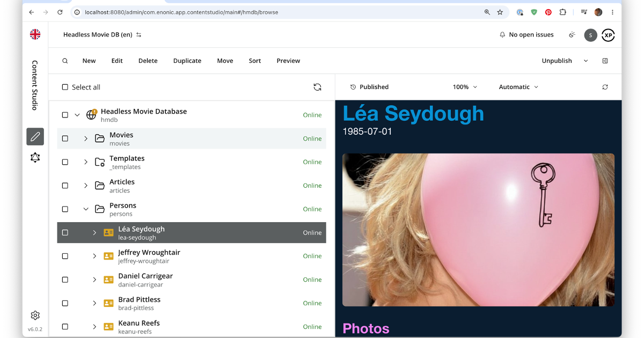
Task: Expand the Movies folder
Action: tap(86, 138)
